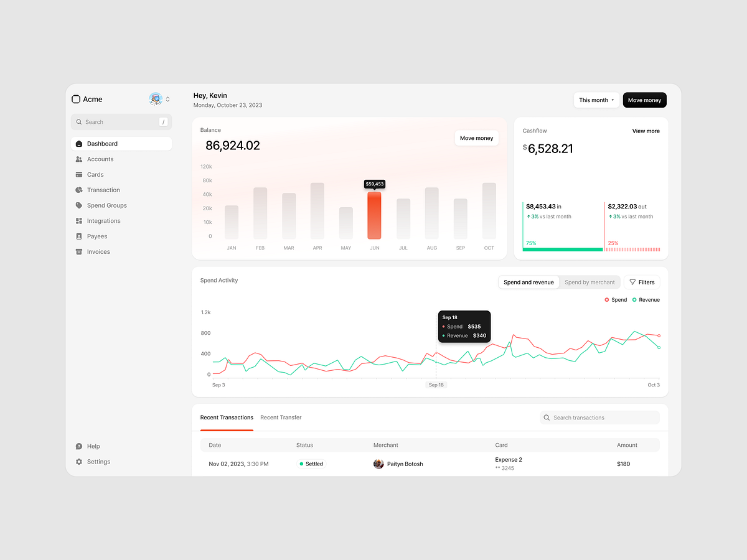Select the Spend Groups tag icon
Viewport: 747px width, 560px height.
point(80,205)
